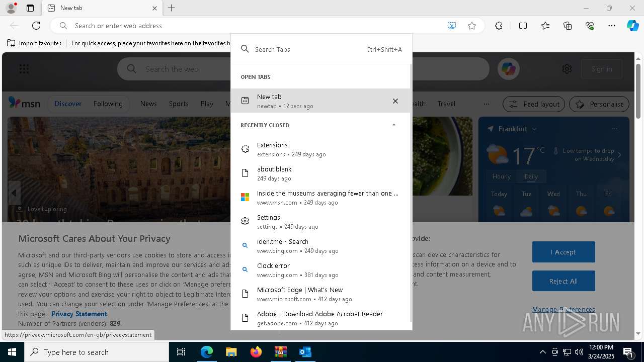The height and width of the screenshot is (362, 644).
Task: Switch to the Following feed tab
Action: pos(108,104)
